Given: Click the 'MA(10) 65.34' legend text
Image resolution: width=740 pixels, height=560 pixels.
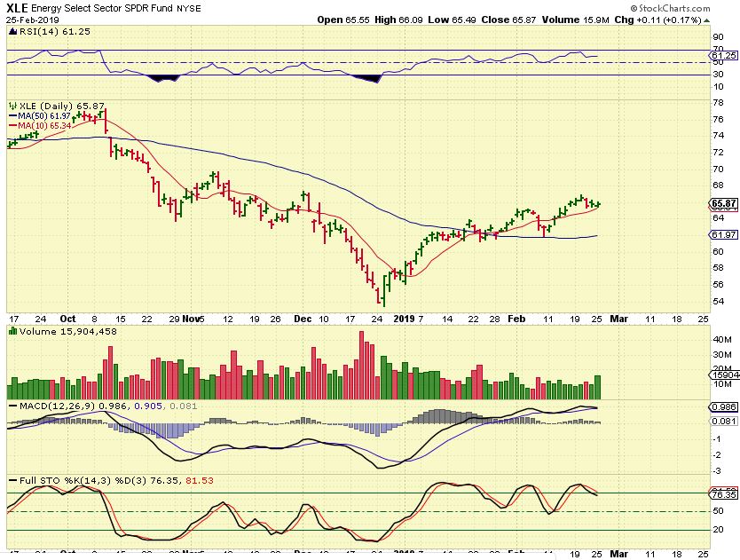Looking at the screenshot, I should tap(44, 126).
